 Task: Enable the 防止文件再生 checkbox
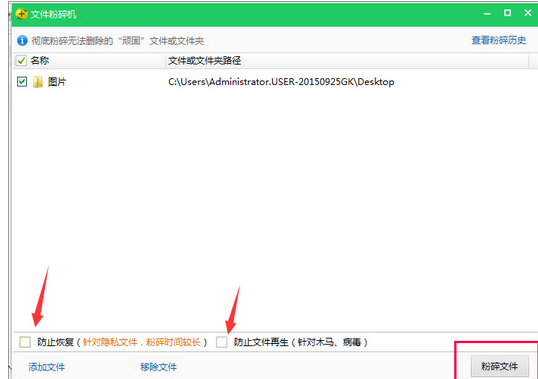[222, 342]
